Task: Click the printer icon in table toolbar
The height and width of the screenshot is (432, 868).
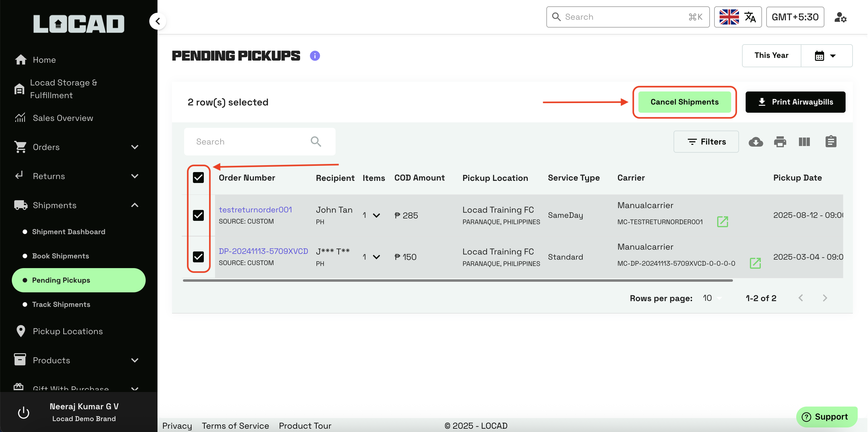Action: tap(780, 142)
